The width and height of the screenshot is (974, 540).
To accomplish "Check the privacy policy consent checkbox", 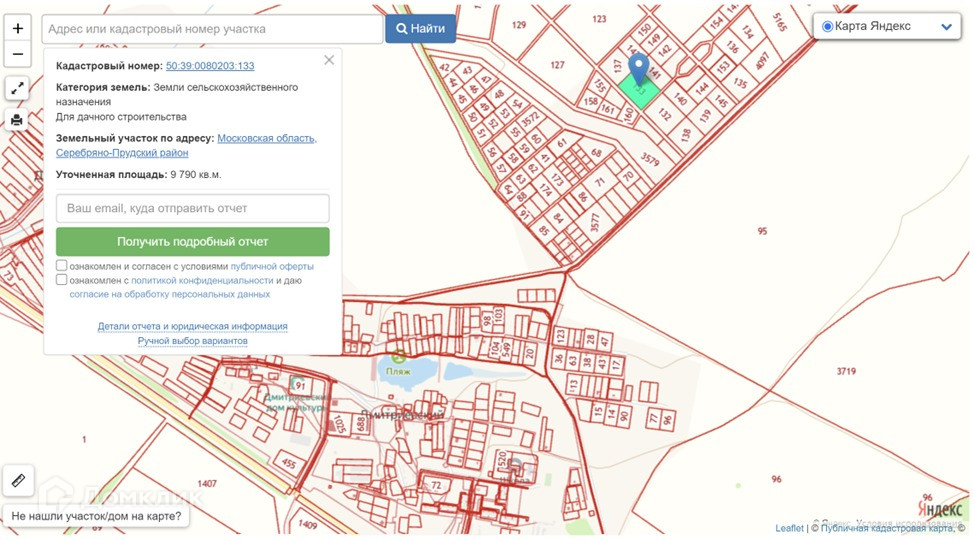I will (62, 280).
